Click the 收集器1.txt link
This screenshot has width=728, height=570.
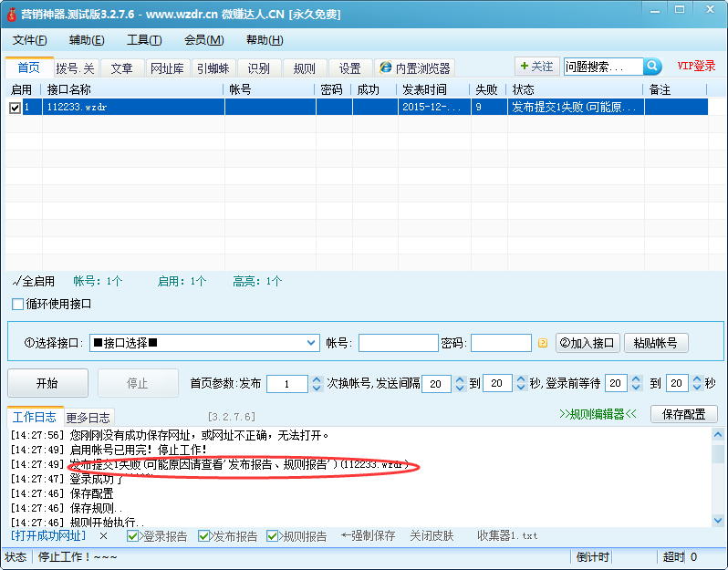[x=507, y=536]
